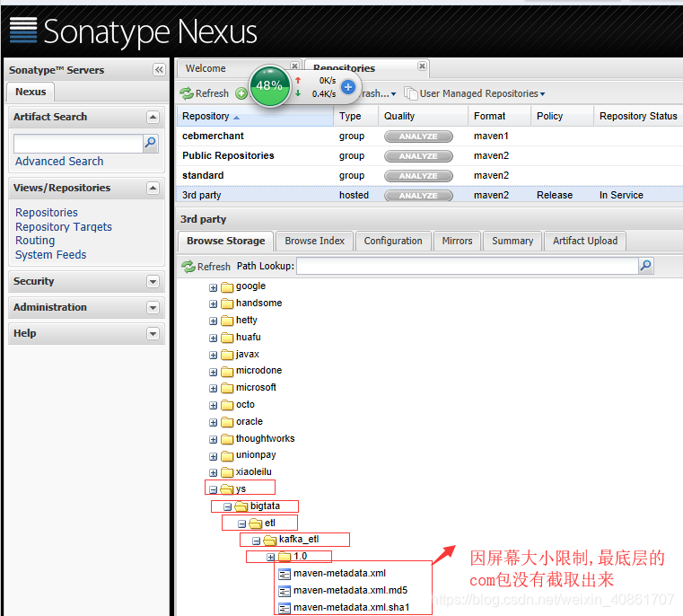Open the Summary tab

pyautogui.click(x=512, y=241)
